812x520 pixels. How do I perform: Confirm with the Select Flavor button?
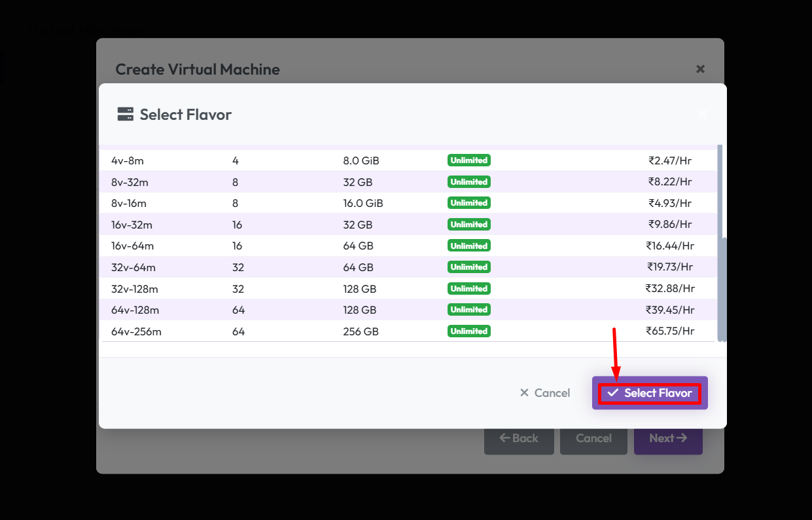[650, 393]
